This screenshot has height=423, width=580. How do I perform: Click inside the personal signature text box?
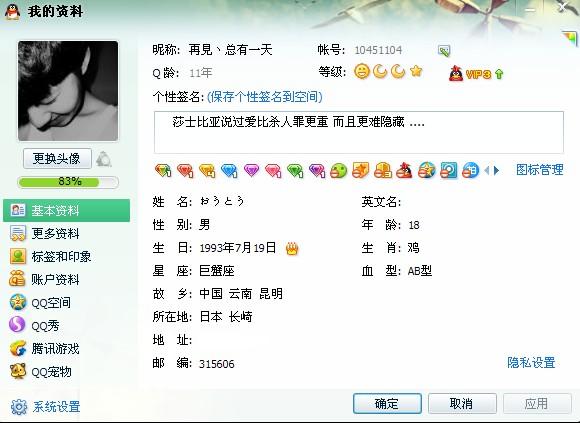click(x=359, y=132)
